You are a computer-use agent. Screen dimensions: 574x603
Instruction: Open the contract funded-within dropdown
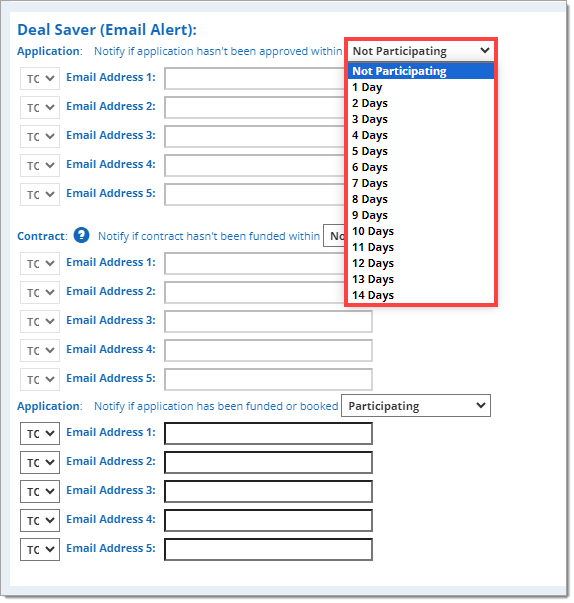(x=334, y=236)
